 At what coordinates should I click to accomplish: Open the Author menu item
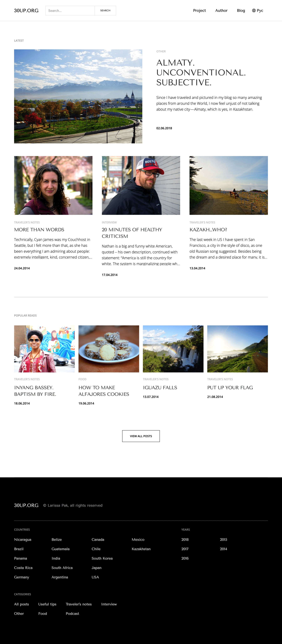221,10
